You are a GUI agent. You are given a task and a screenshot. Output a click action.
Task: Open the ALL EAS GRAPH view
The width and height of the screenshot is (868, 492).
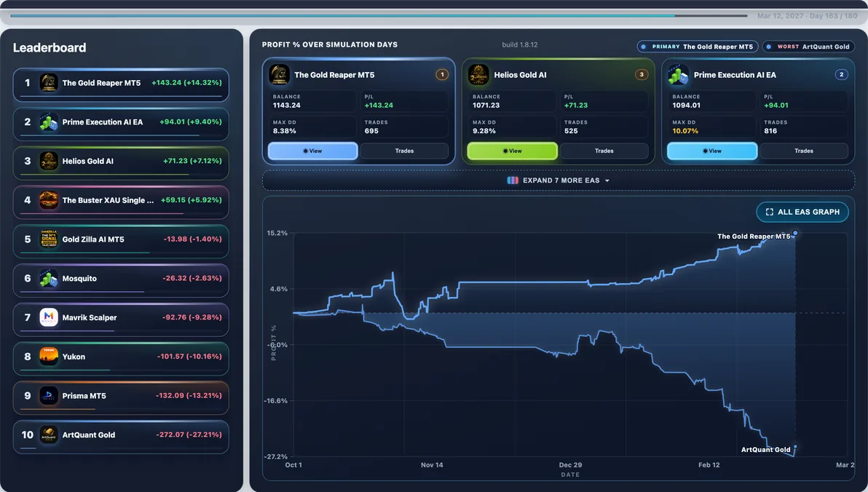point(802,212)
